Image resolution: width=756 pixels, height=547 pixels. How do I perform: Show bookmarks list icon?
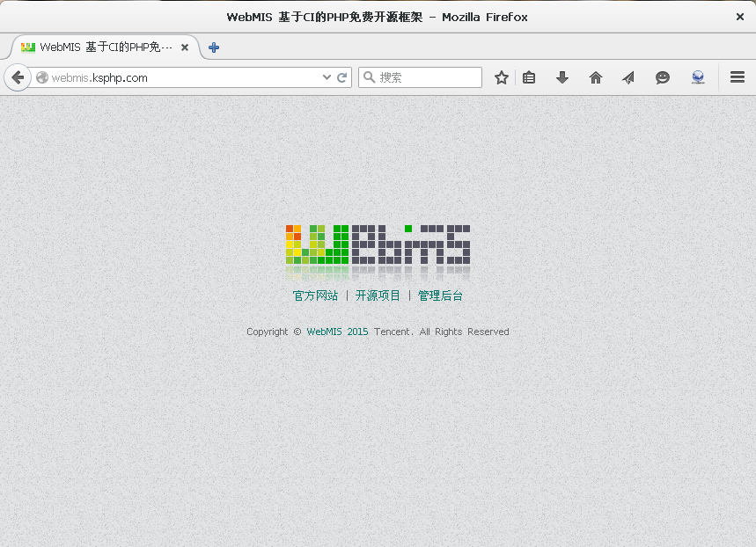tap(529, 77)
